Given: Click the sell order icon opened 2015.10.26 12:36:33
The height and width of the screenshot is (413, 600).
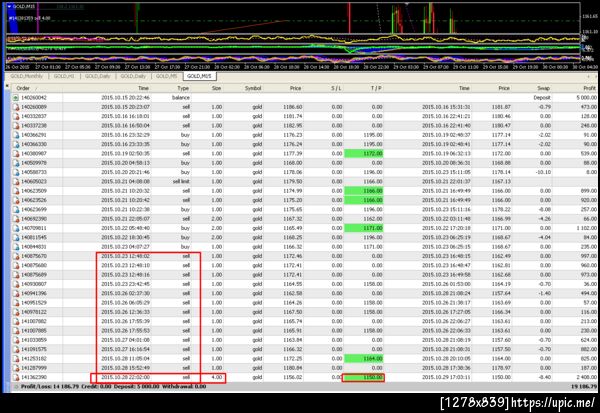Looking at the screenshot, I should coord(16,312).
